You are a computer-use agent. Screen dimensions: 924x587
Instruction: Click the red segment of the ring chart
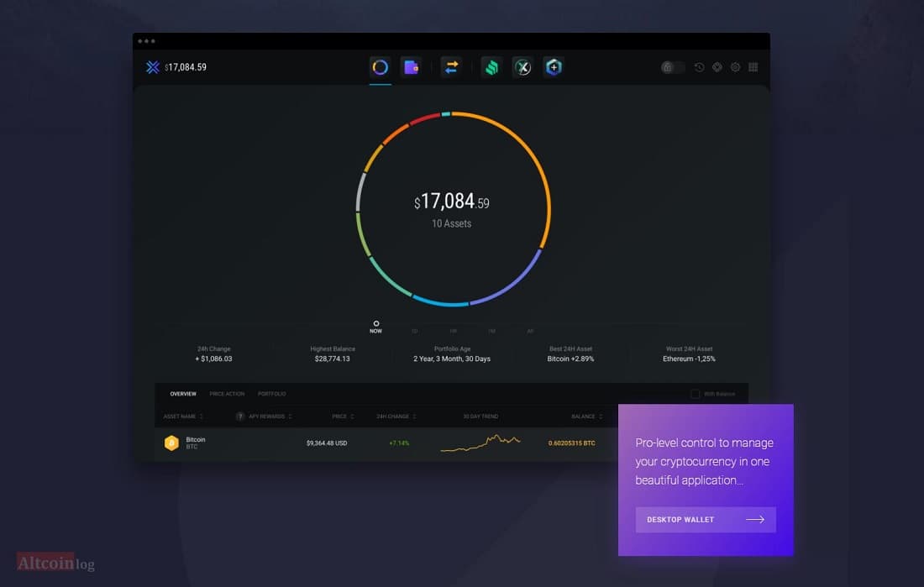point(424,118)
